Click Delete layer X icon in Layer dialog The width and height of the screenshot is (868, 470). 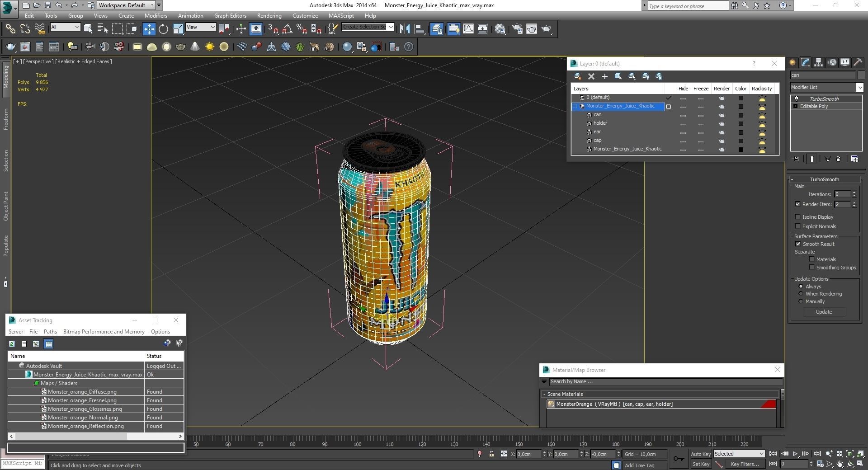[x=591, y=76]
